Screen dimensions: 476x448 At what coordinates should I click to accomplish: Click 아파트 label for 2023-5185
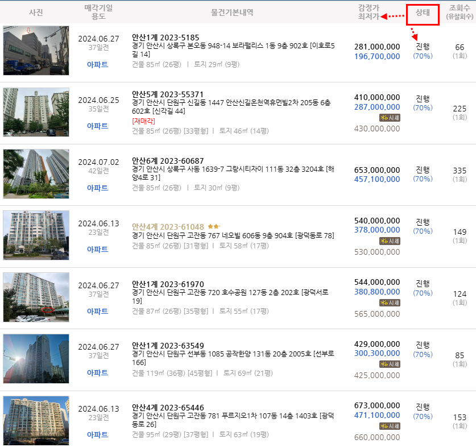pyautogui.click(x=97, y=65)
